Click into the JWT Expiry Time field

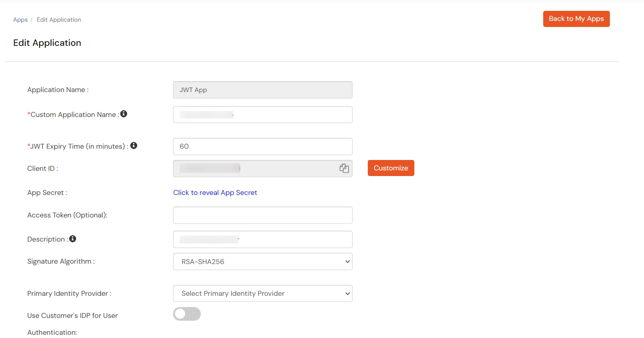[263, 146]
